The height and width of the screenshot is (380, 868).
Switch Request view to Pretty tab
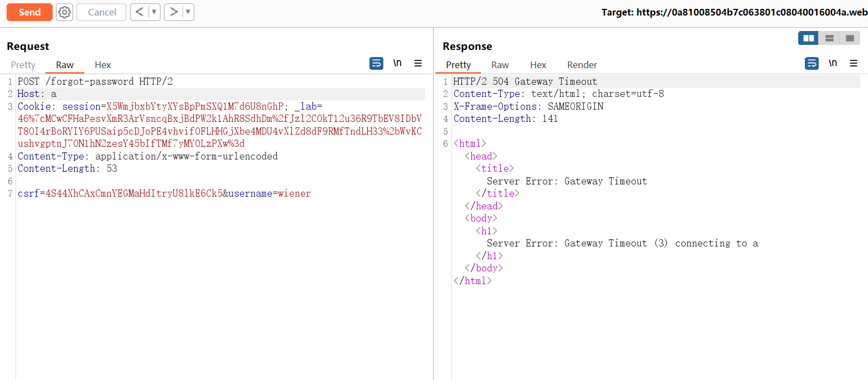[x=23, y=65]
